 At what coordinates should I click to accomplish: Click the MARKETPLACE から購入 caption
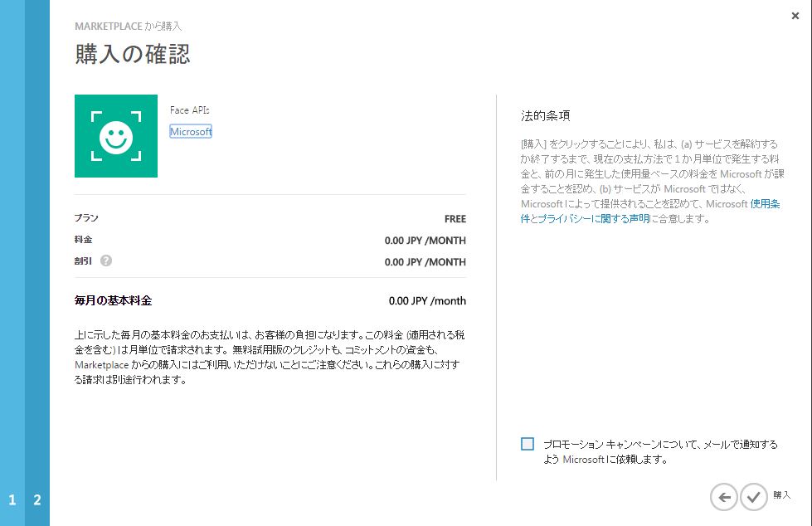tap(129, 26)
